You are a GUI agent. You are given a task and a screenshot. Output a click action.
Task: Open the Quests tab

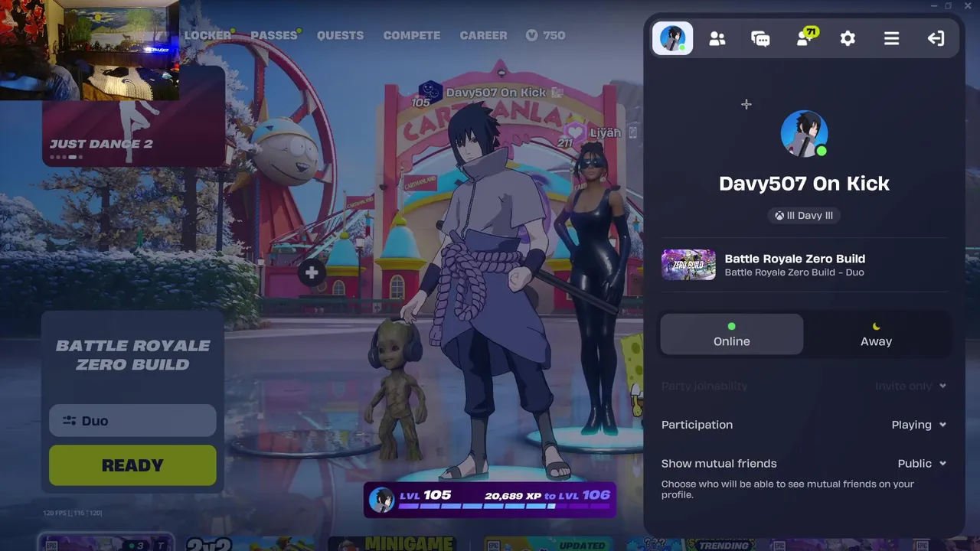point(340,35)
